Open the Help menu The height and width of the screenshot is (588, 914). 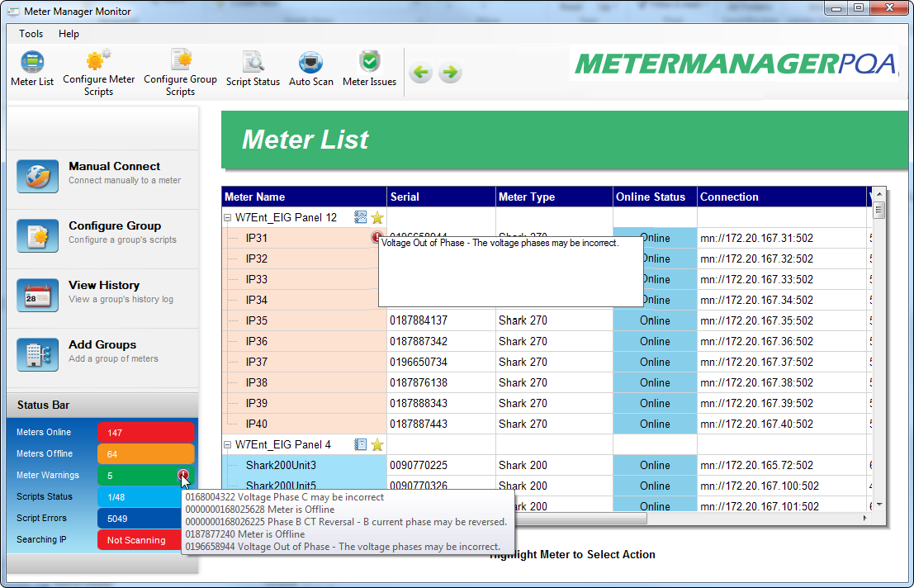[x=69, y=34]
